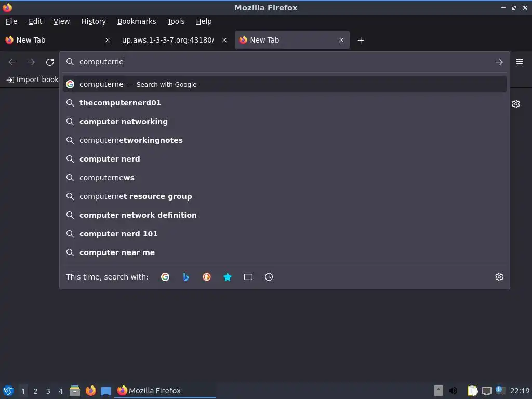
Task: Choose suggestion 'computer near me'
Action: click(x=284, y=252)
